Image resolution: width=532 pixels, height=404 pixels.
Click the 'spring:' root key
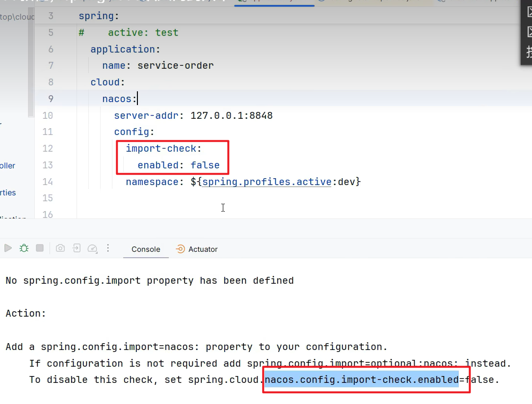[99, 16]
